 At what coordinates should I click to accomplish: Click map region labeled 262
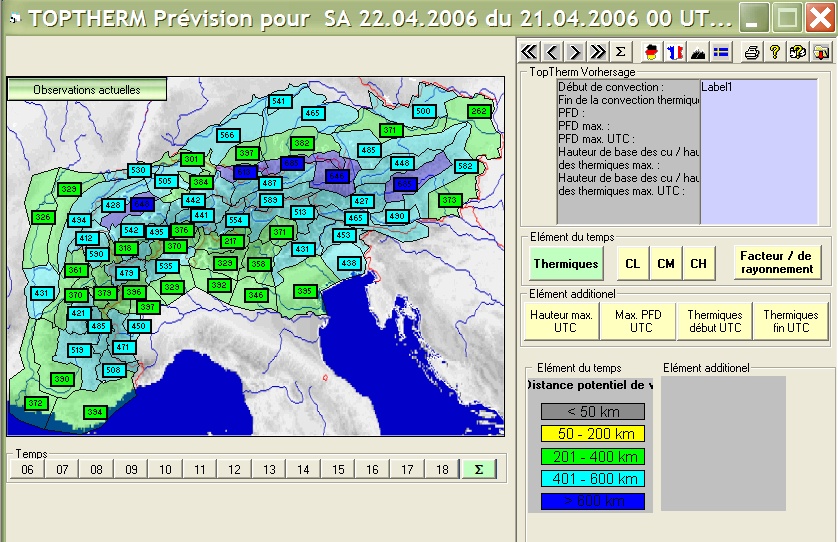[x=479, y=111]
